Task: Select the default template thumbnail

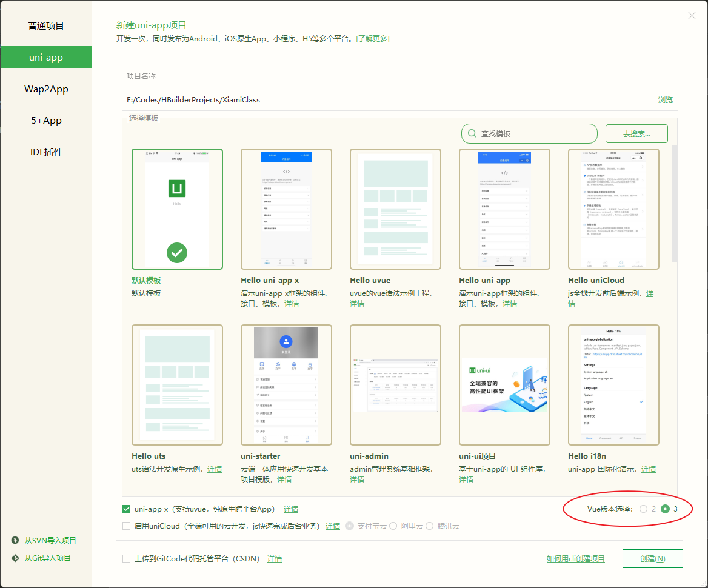Action: click(x=177, y=209)
